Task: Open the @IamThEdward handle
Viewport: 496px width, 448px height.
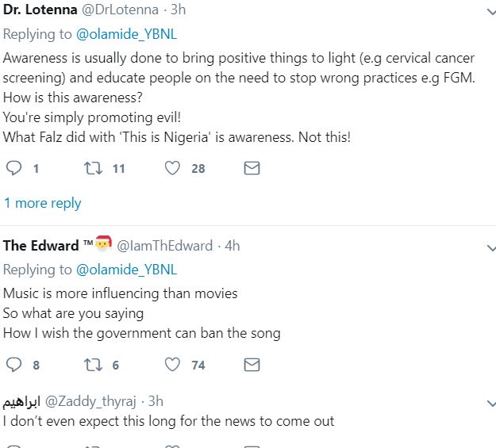Action: pos(165,245)
